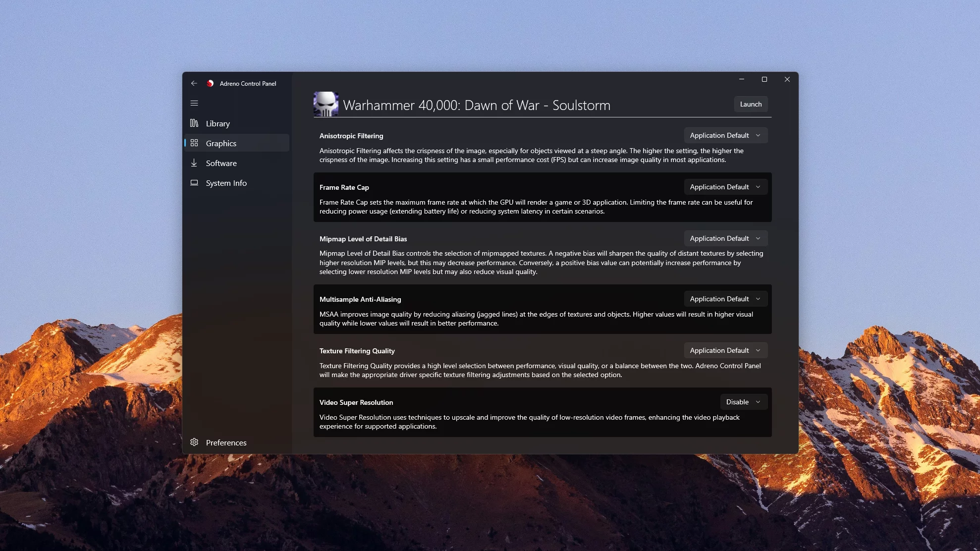Switch to System Info

tap(237, 182)
